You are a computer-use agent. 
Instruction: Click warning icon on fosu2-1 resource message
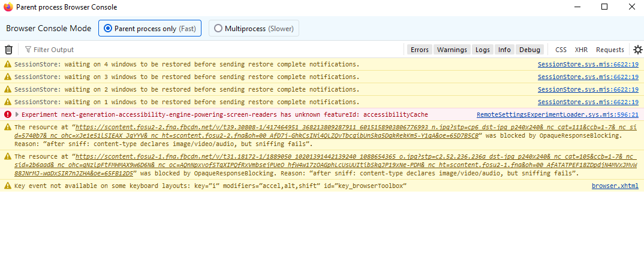(7, 157)
